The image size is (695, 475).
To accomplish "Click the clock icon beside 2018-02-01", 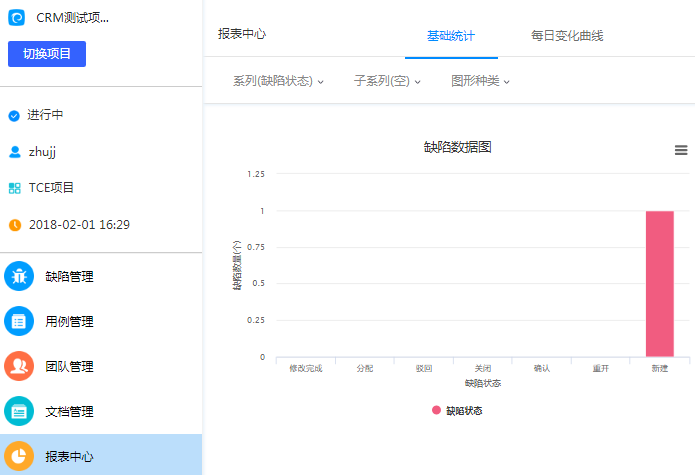I will pyautogui.click(x=14, y=225).
